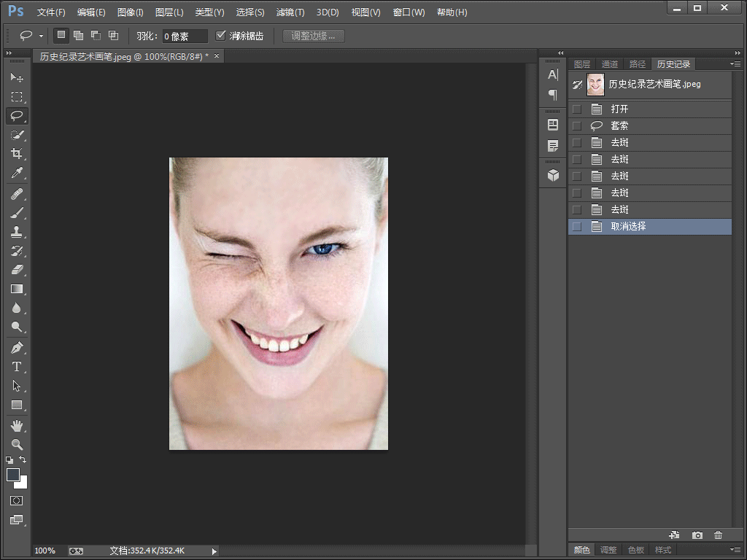Create new document from current state
Viewport: 747px width, 560px height.
click(x=674, y=535)
